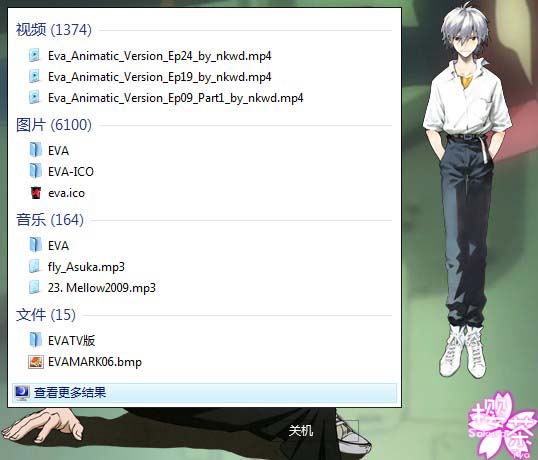538x460 pixels.
Task: Open the EVA folder icon under 图片
Action: click(x=35, y=150)
